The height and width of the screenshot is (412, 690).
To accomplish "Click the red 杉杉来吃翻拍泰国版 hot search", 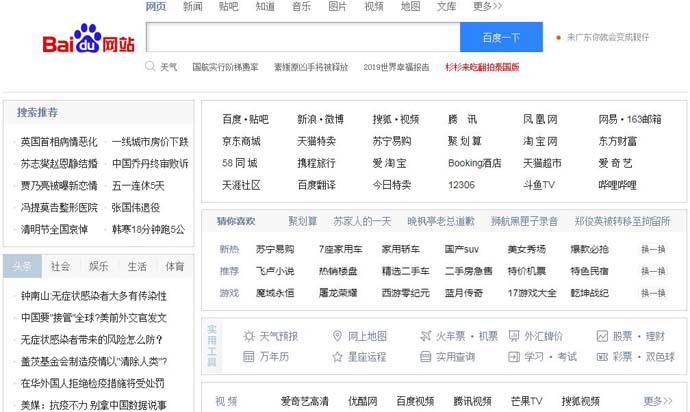I will [482, 67].
